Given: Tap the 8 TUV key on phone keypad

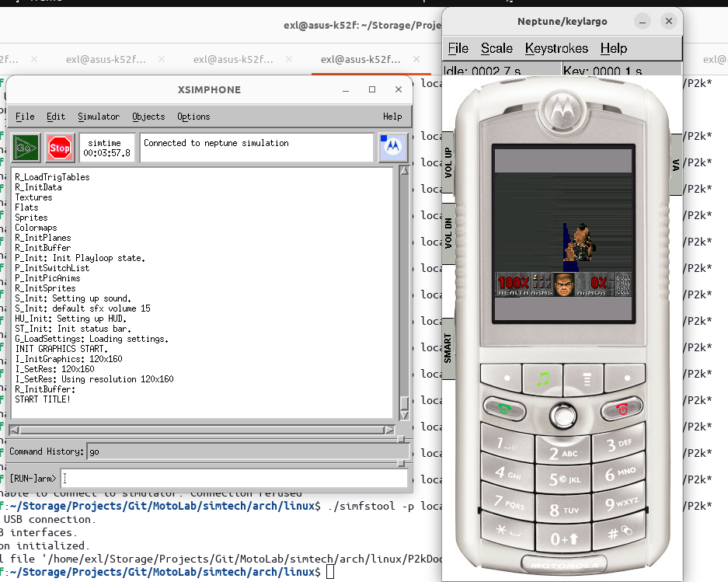Looking at the screenshot, I should 563,510.
